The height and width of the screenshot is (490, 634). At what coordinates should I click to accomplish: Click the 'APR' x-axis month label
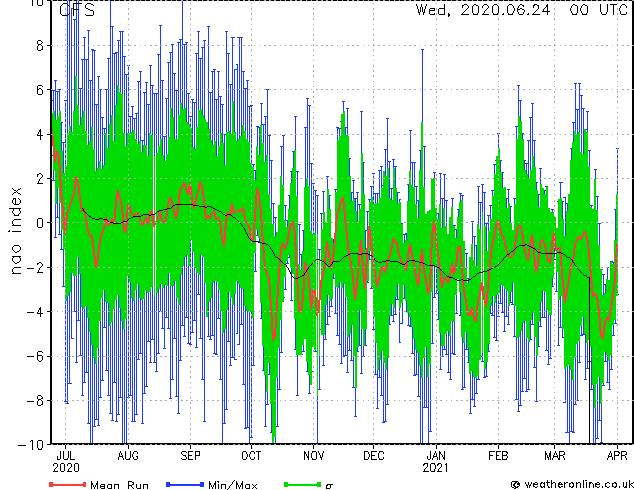pyautogui.click(x=617, y=456)
